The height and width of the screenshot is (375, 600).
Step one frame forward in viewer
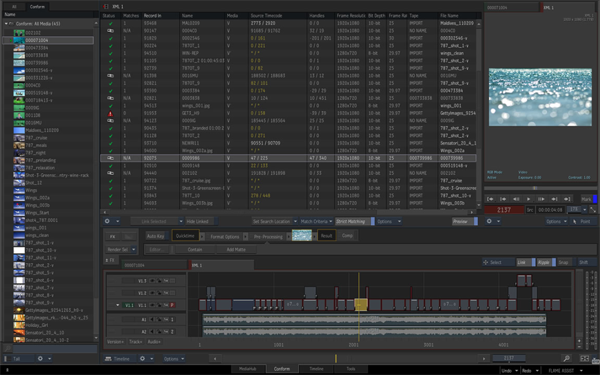541,199
